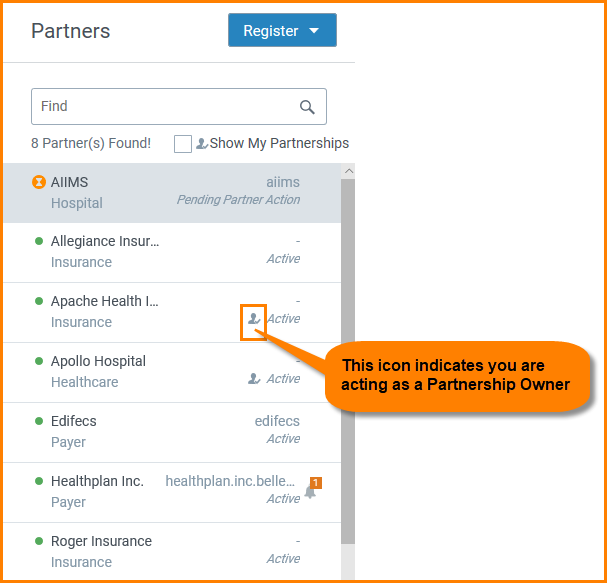Click Apache Health partnership owner icon
The height and width of the screenshot is (583, 607).
pos(254,319)
